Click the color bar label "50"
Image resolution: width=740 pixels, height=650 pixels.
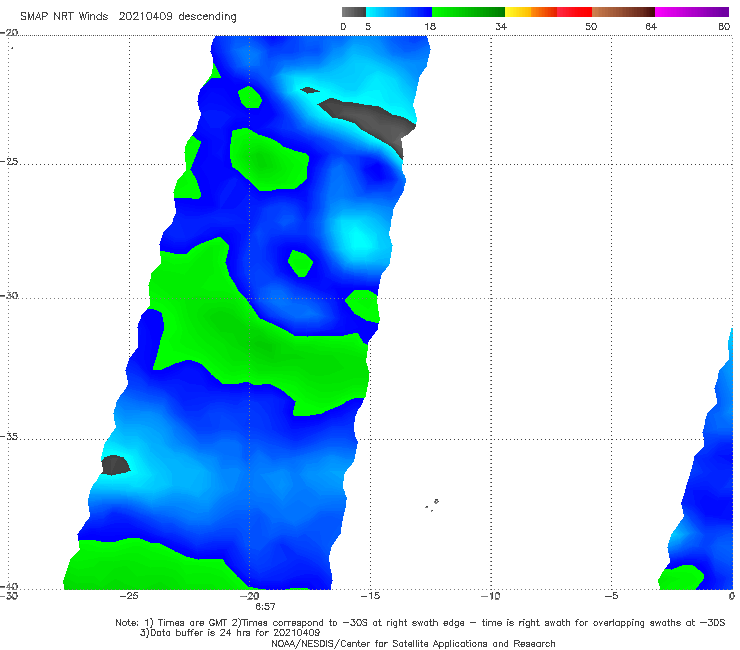coord(591,26)
